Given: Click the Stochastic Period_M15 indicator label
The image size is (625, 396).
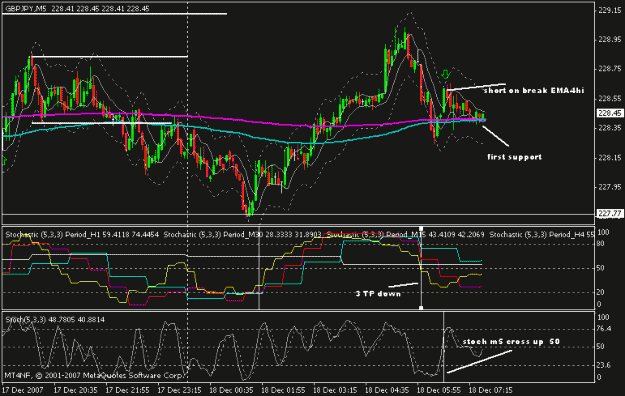Looking at the screenshot, I should [405, 235].
